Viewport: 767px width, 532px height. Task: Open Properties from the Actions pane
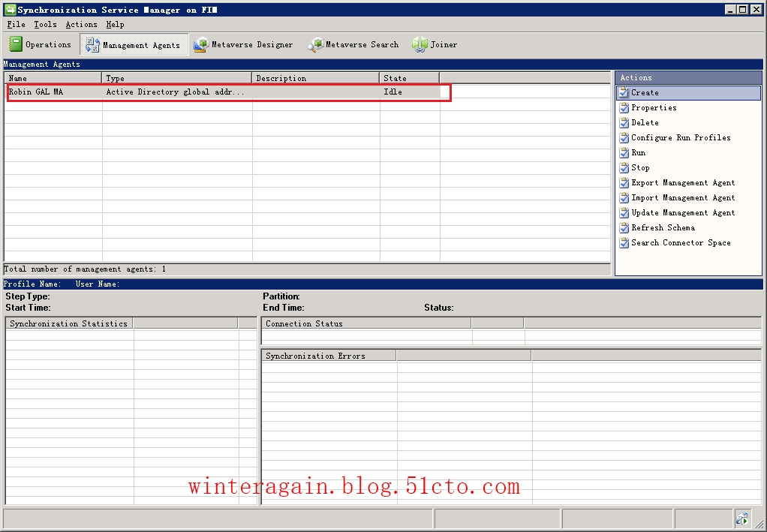[654, 107]
